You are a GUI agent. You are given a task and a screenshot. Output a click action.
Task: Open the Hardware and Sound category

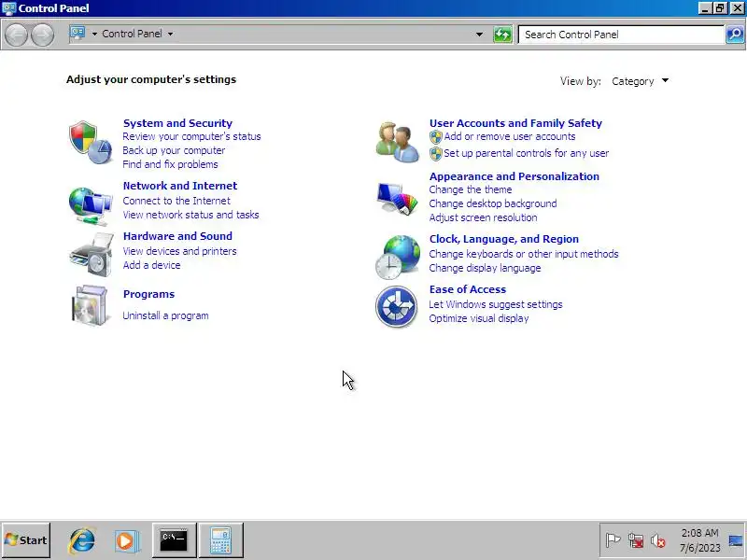177,236
